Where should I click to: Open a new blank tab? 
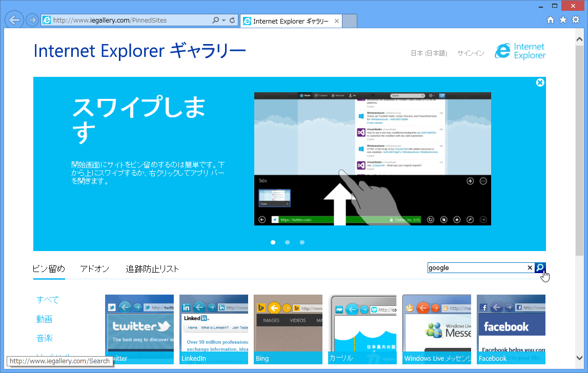pyautogui.click(x=350, y=21)
